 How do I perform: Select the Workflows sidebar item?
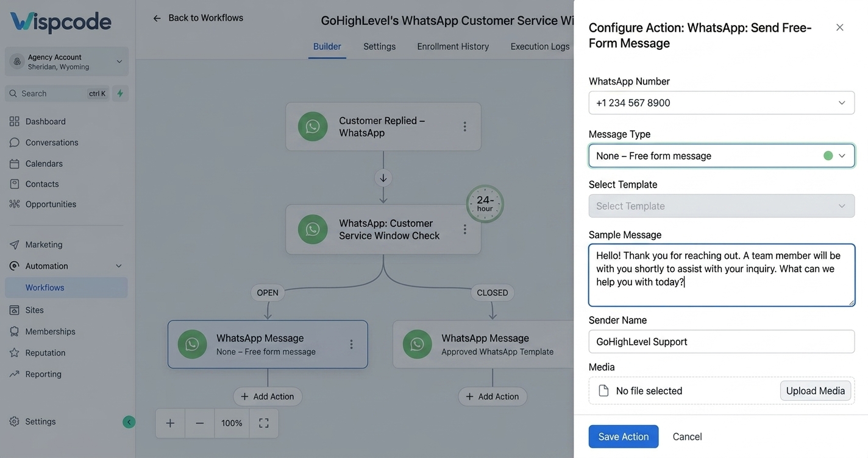tap(66, 287)
